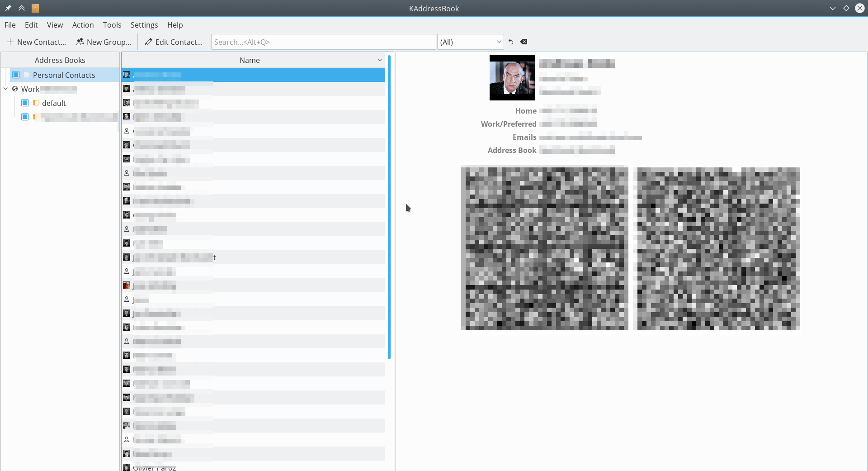Click the keep-above arrow icon in the title bar
The width and height of the screenshot is (868, 471).
tap(22, 8)
